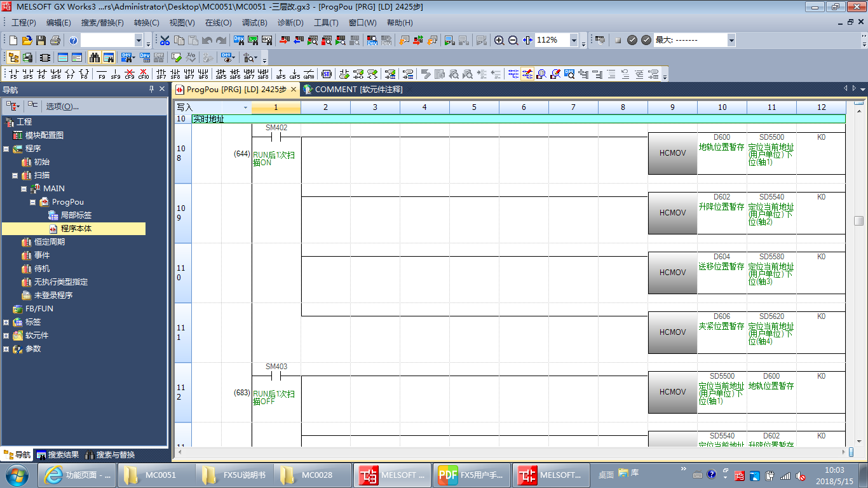Image resolution: width=868 pixels, height=488 pixels.
Task: Insert normally open contact F5
Action: (x=13, y=74)
